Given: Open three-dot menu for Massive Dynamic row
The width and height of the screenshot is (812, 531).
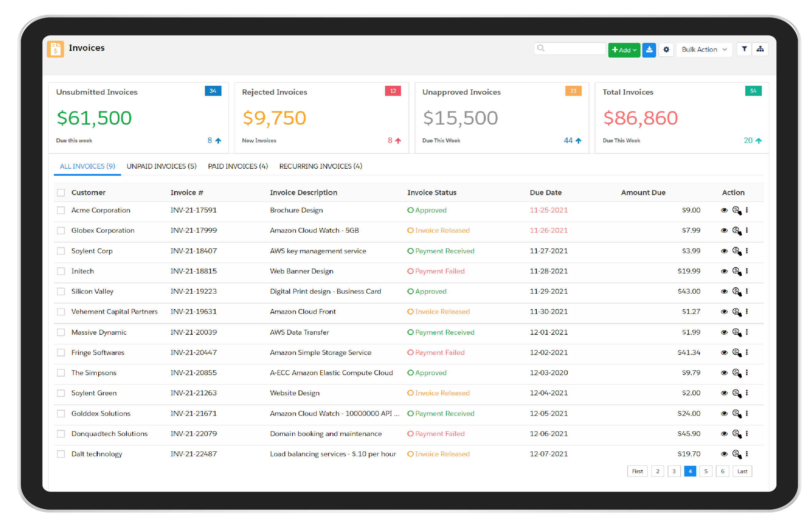Looking at the screenshot, I should [x=746, y=332].
